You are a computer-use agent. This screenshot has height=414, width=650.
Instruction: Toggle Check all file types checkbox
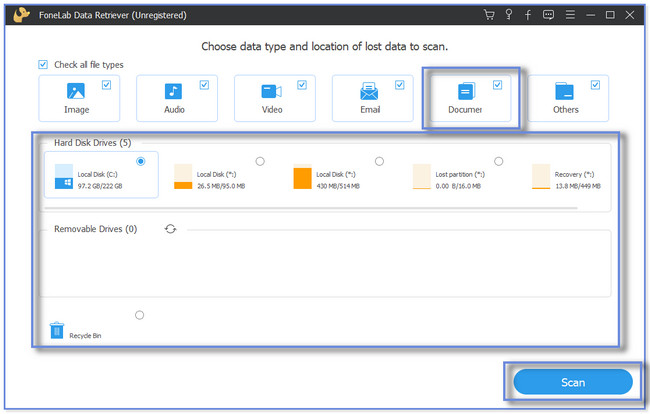pos(43,65)
